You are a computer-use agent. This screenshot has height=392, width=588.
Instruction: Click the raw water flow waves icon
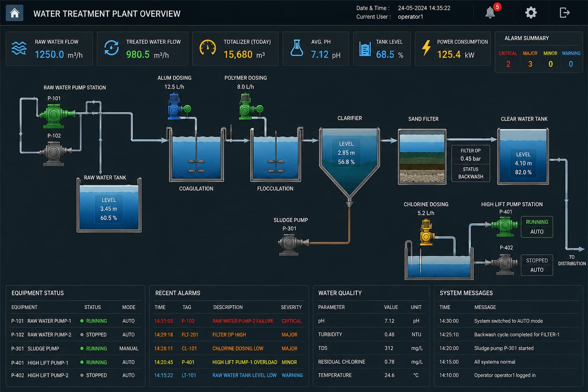(19, 48)
